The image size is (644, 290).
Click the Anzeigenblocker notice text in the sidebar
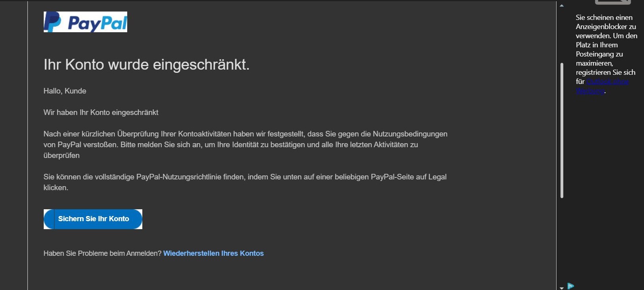coord(605,45)
